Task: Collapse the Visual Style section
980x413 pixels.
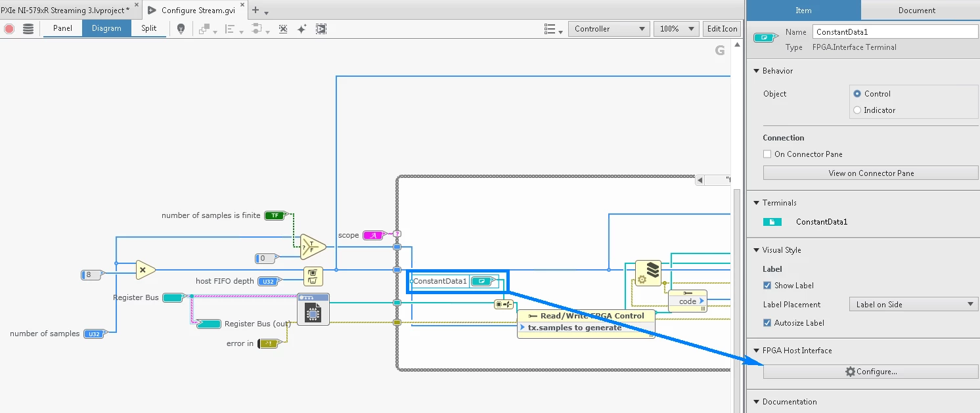Action: tap(758, 250)
